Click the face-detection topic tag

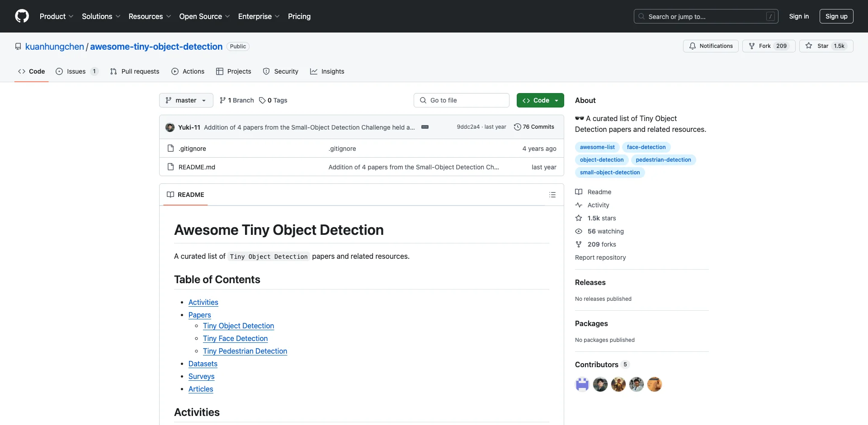pos(646,147)
